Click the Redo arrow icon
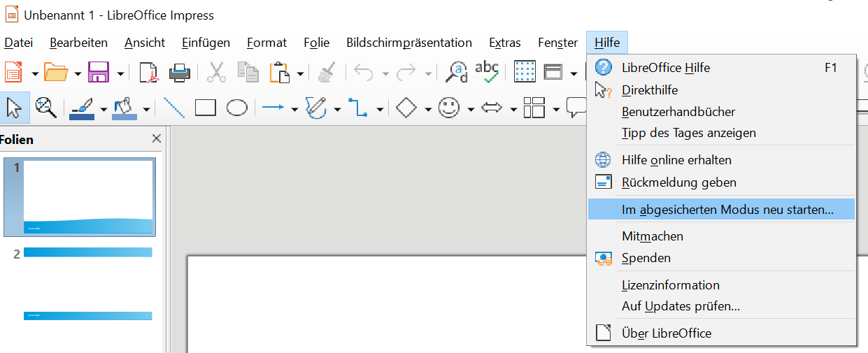The width and height of the screenshot is (868, 353). [x=406, y=72]
